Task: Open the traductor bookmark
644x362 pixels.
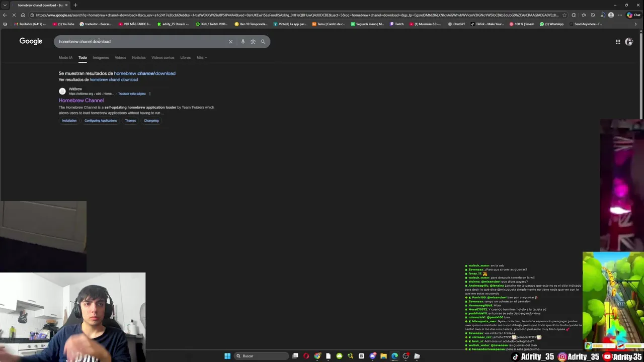Action: pos(96,24)
